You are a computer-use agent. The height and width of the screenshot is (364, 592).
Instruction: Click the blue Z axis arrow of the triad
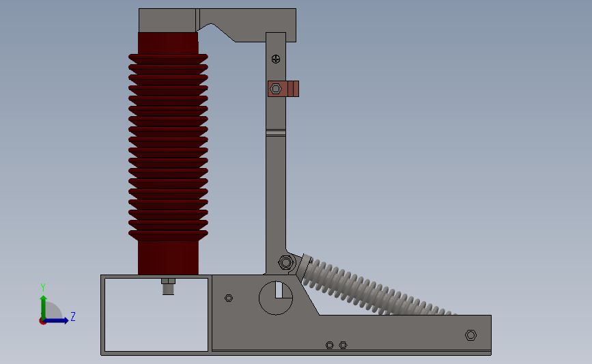click(x=57, y=321)
